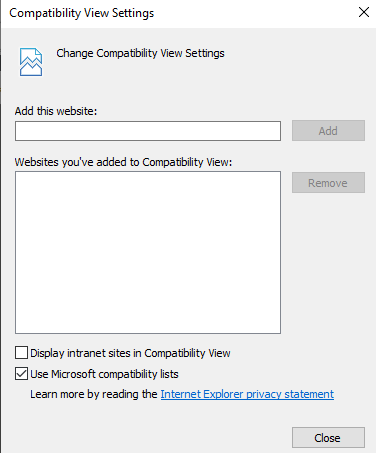
Task: Click the checkmark inside the ticked checkbox
Action: tap(21, 374)
